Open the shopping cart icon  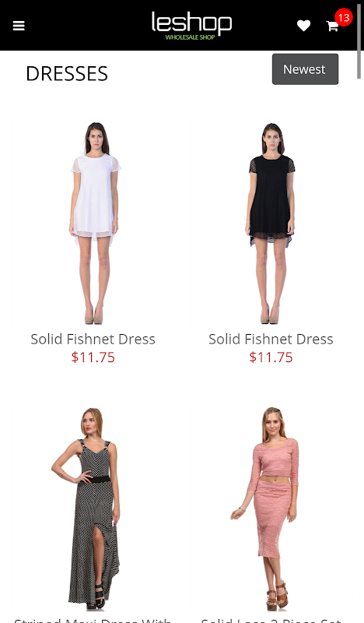[332, 26]
